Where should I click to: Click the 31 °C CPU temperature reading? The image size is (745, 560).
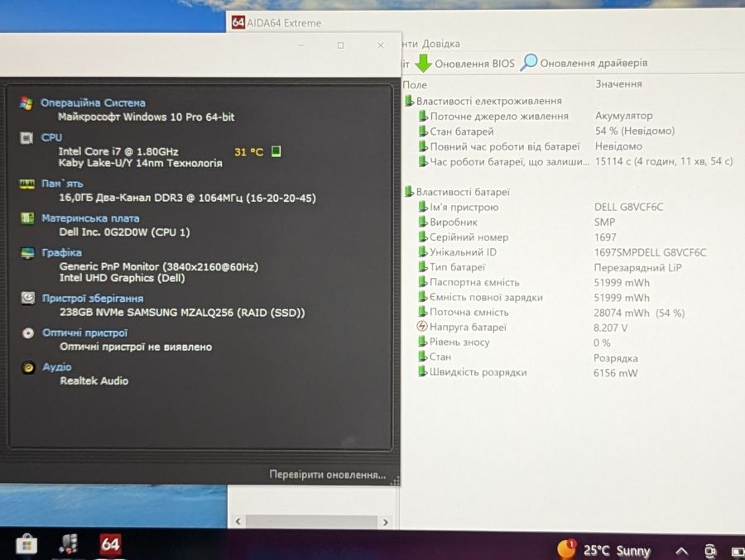[x=248, y=151]
